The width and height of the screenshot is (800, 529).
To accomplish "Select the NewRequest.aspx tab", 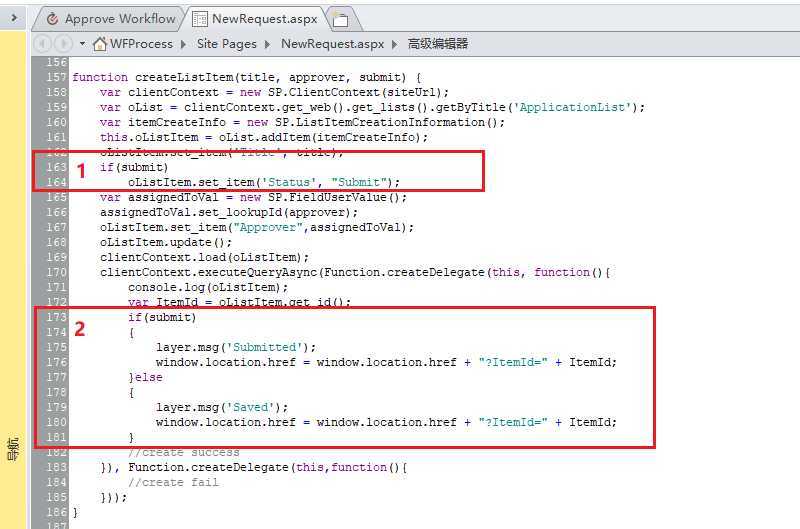I will point(255,19).
